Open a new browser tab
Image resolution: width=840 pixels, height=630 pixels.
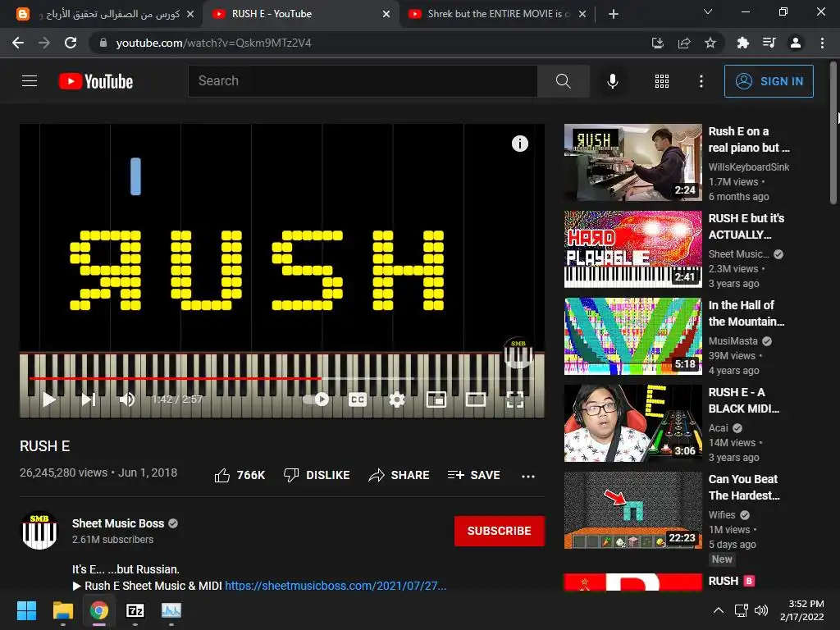(614, 14)
